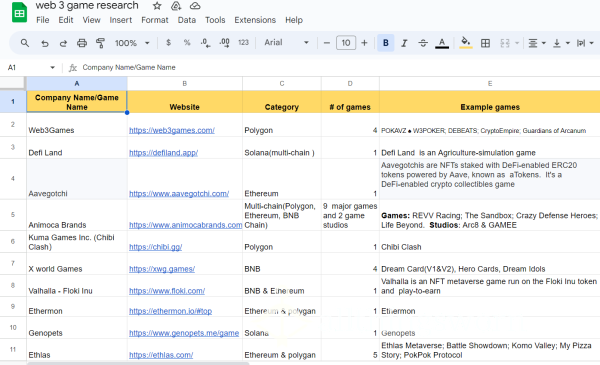This screenshot has width=600, height=365.
Task: Select the 'Aavegotchi' cell
Action: click(77, 179)
